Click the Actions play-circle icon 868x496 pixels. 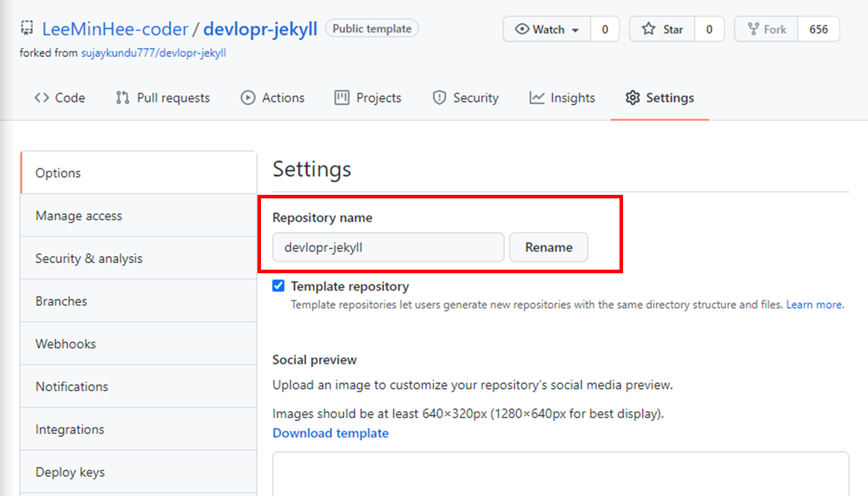pyautogui.click(x=248, y=97)
